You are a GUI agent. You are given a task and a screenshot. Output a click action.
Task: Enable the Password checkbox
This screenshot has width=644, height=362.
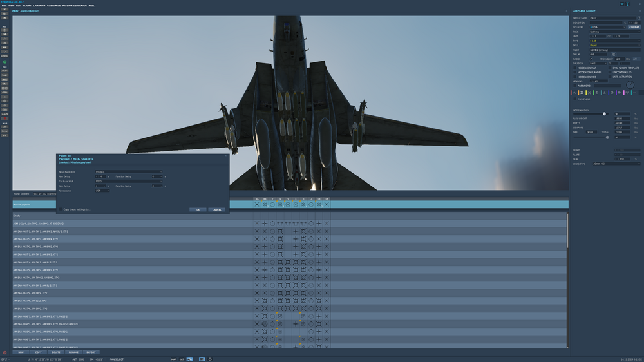pos(575,86)
